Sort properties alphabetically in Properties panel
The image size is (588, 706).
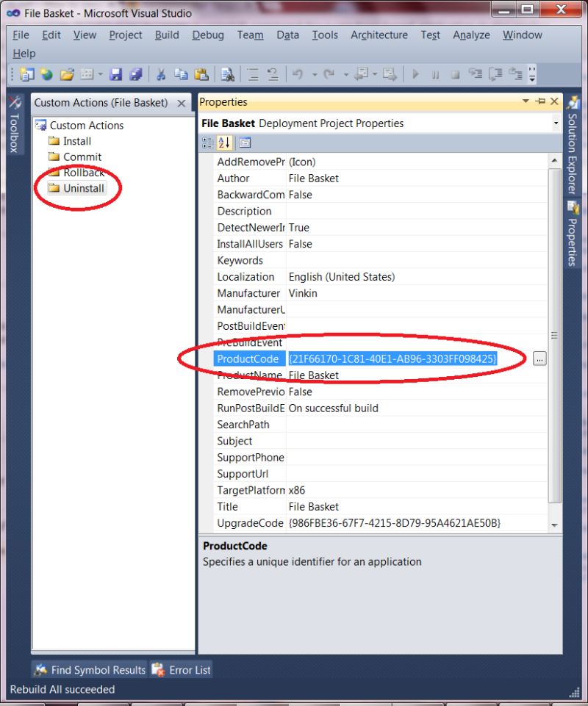pyautogui.click(x=224, y=141)
